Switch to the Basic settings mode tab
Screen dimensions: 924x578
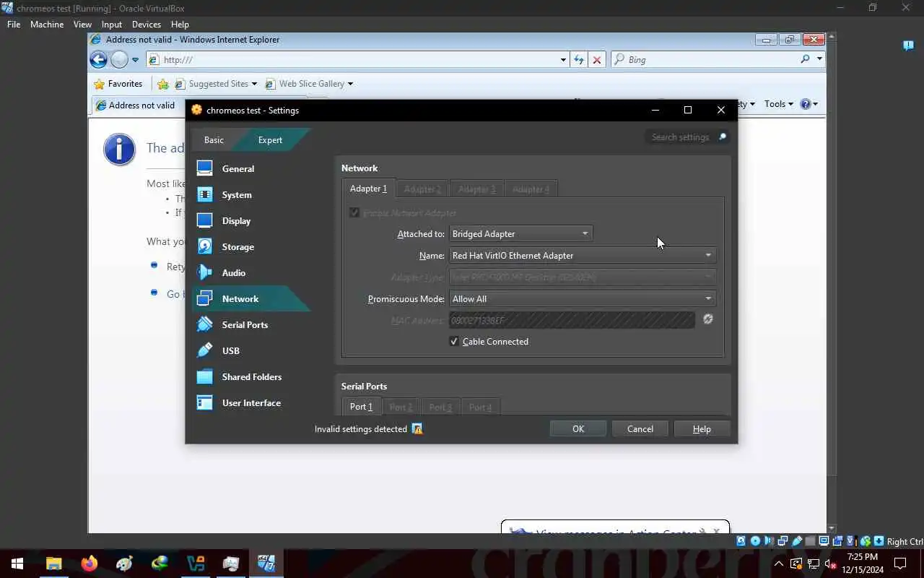pos(214,139)
